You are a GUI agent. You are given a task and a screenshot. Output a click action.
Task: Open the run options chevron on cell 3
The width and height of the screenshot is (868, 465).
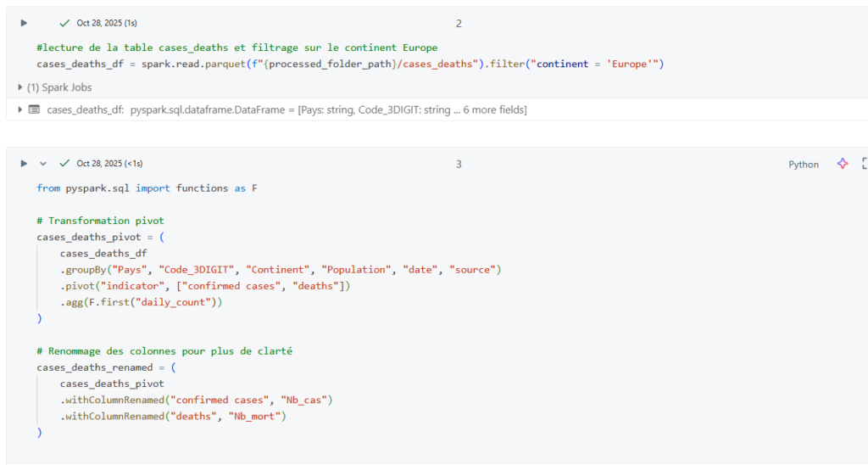click(43, 164)
